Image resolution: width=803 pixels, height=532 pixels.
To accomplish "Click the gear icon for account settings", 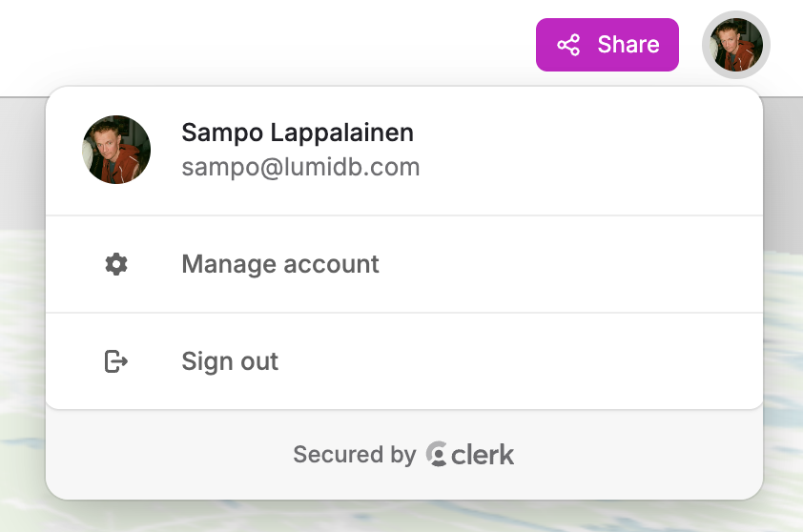I will point(116,264).
